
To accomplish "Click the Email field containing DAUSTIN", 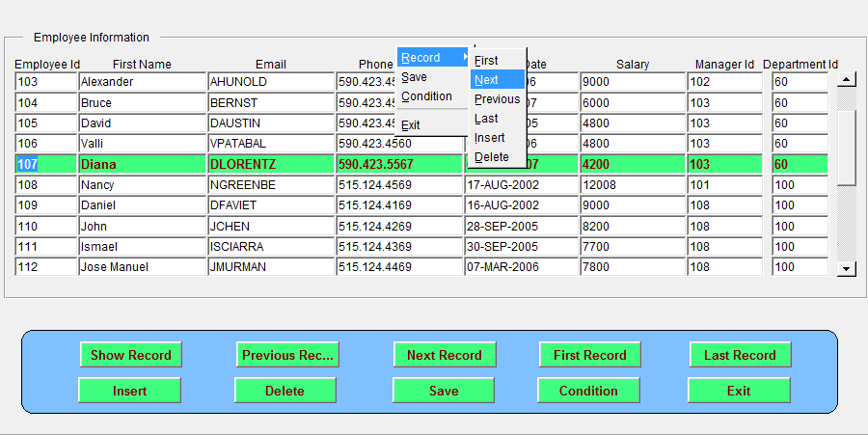I will pos(271,122).
